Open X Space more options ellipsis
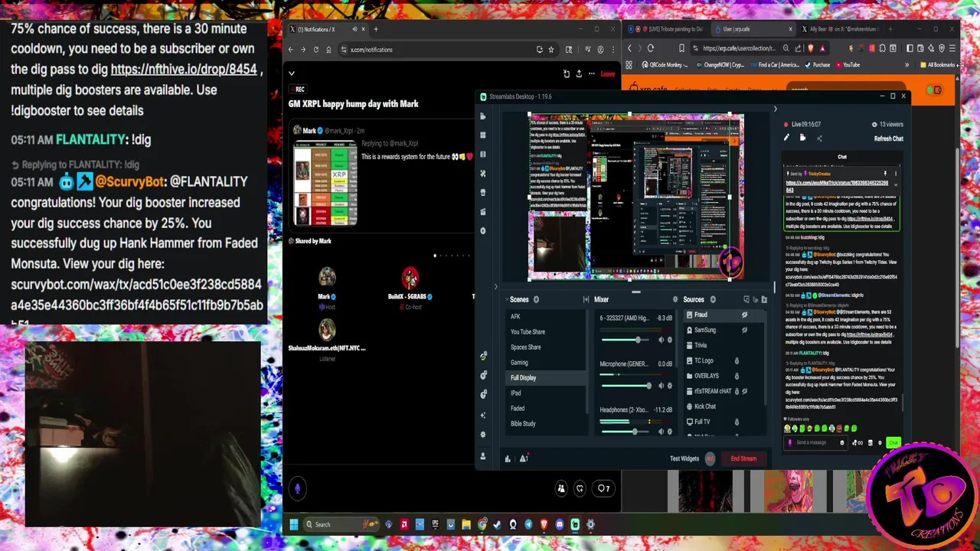 [590, 73]
